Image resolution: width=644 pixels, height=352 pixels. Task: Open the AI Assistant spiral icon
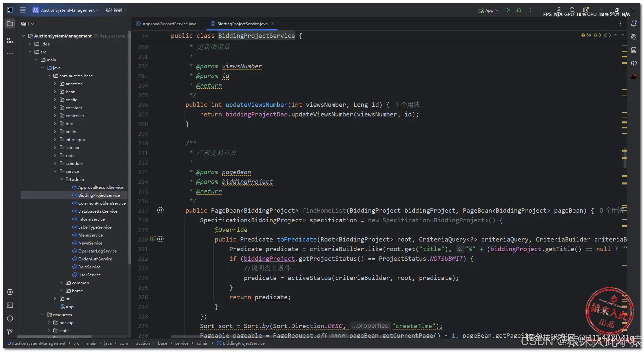(634, 37)
